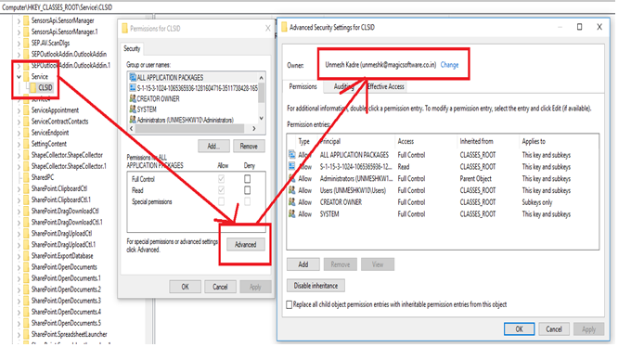
Task: Click OK in Advanced Security Settings
Action: [x=519, y=329]
